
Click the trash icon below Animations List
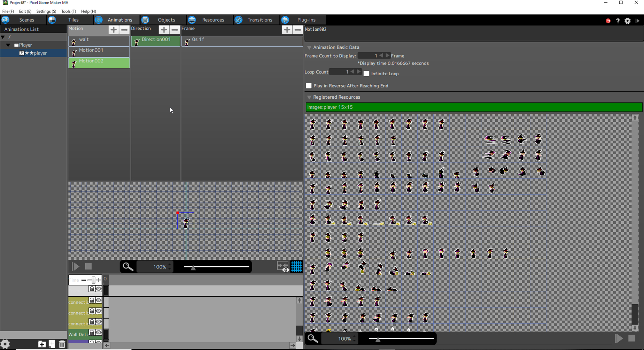[62, 344]
